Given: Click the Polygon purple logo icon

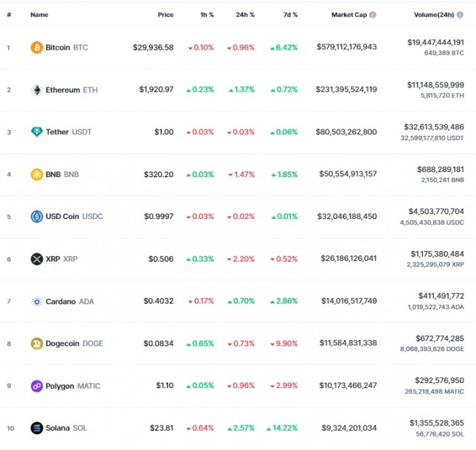Looking at the screenshot, I should pyautogui.click(x=36, y=386).
